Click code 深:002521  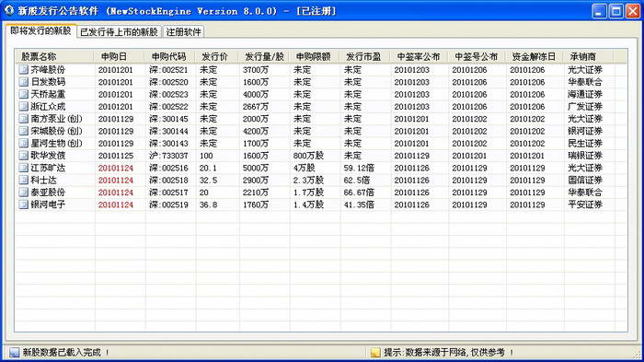(168, 70)
